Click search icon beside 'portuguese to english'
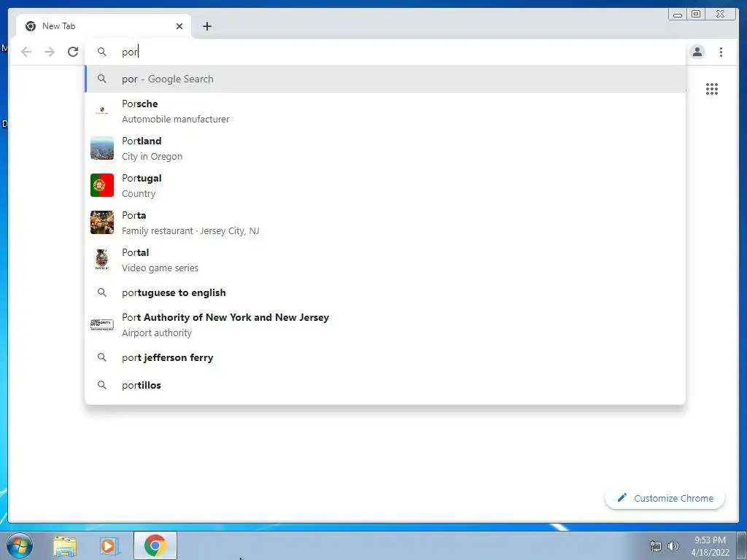 [x=102, y=292]
